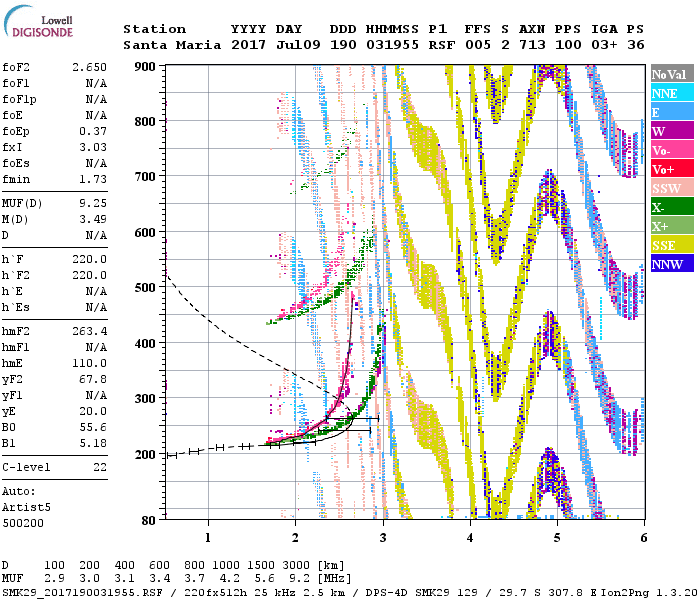Screen dimensions: 700x600
Task: Click the 200 km height axis label
Action: [145, 454]
